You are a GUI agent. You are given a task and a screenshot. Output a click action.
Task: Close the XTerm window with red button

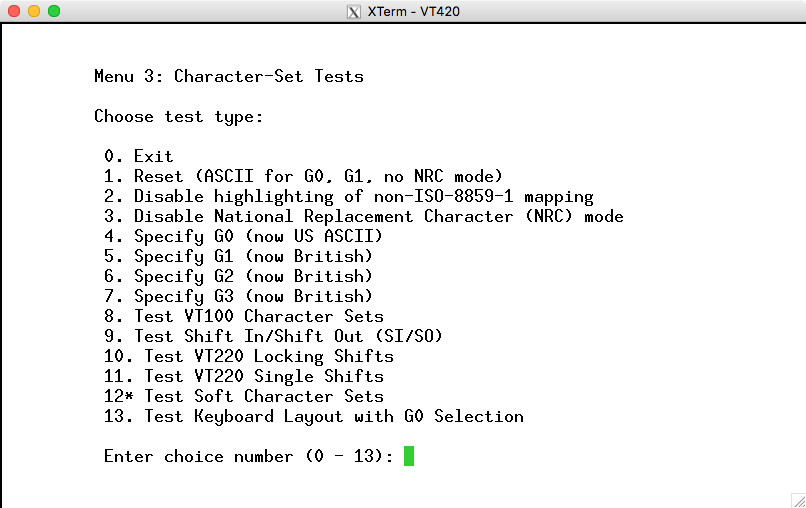pyautogui.click(x=14, y=12)
